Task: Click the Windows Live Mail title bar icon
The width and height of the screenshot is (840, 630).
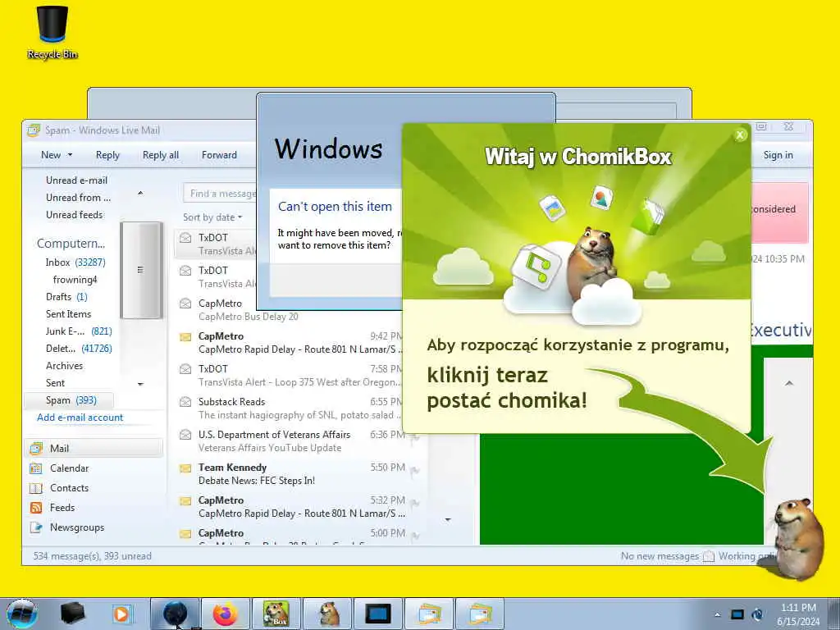Action: point(34,130)
